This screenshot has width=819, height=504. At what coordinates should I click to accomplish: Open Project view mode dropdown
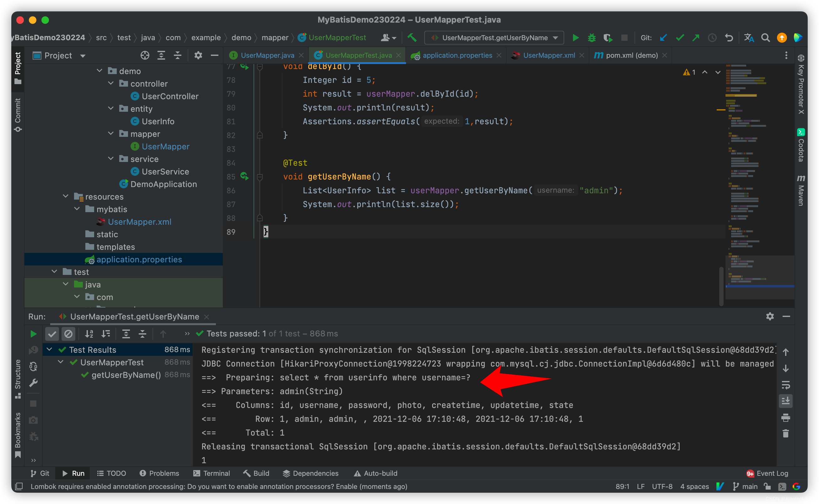click(83, 56)
